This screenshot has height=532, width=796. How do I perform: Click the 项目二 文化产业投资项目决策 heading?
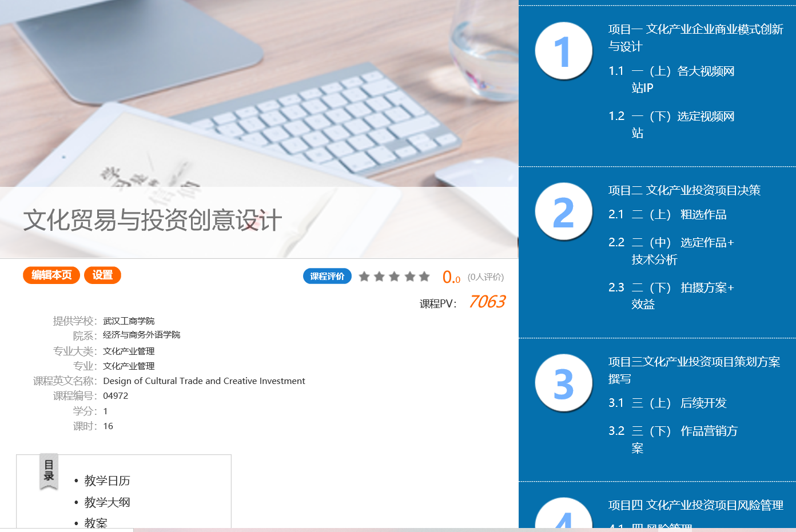[684, 190]
